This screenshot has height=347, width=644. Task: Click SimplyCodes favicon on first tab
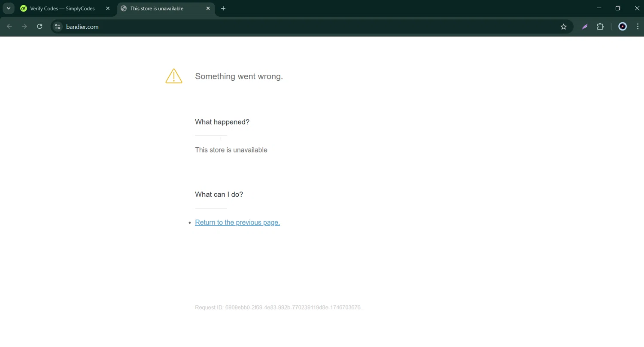coord(24,8)
